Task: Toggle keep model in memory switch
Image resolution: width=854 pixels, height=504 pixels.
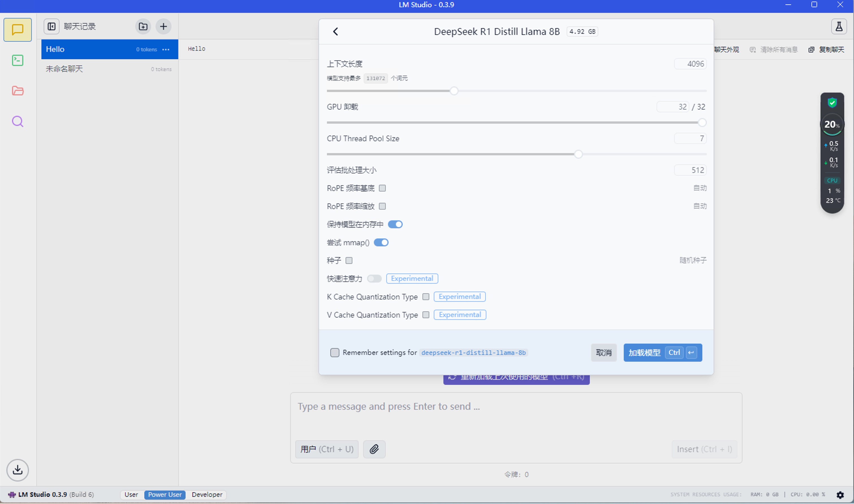Action: (395, 224)
